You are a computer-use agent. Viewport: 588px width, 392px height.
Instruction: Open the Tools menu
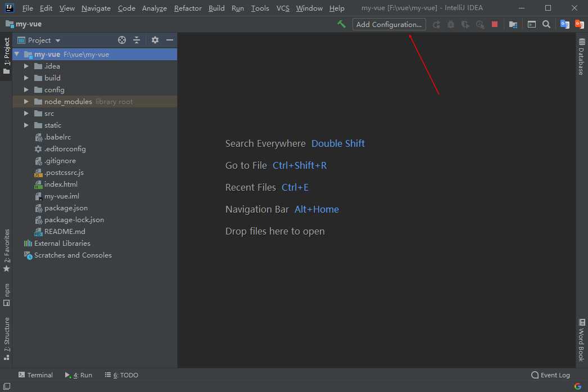260,8
